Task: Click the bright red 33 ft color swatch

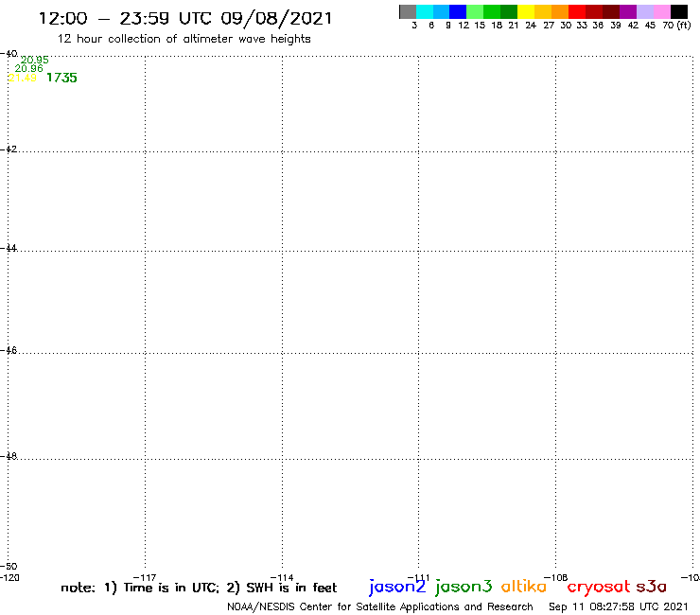Action: pyautogui.click(x=577, y=11)
